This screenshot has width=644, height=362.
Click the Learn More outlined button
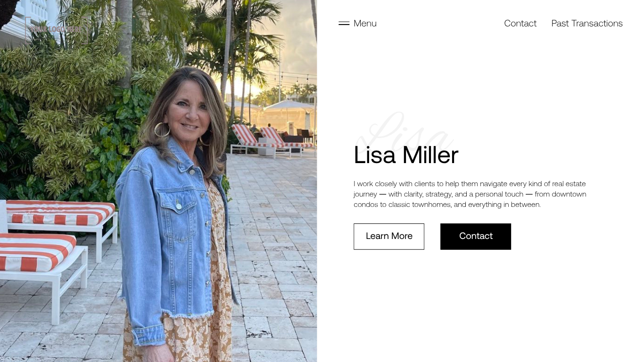pos(389,236)
